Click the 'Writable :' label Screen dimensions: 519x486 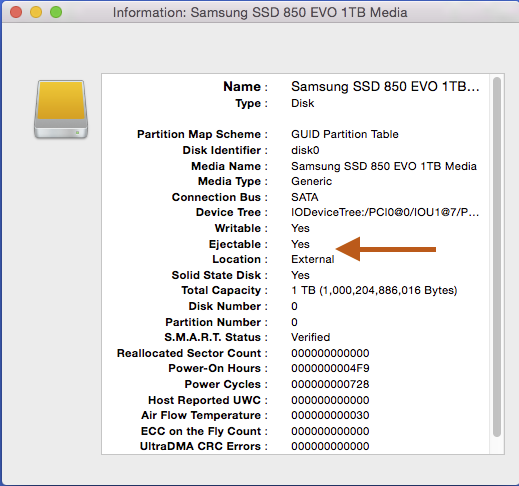pyautogui.click(x=241, y=228)
